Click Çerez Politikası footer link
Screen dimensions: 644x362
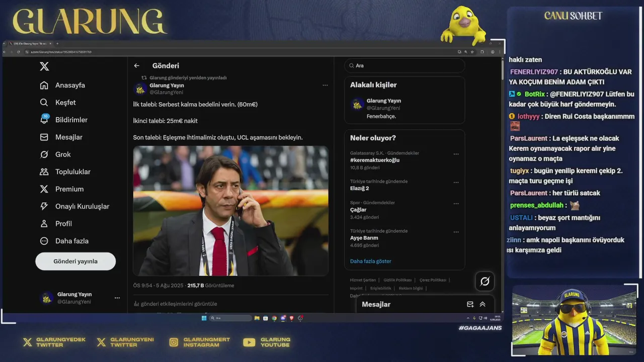(x=433, y=280)
